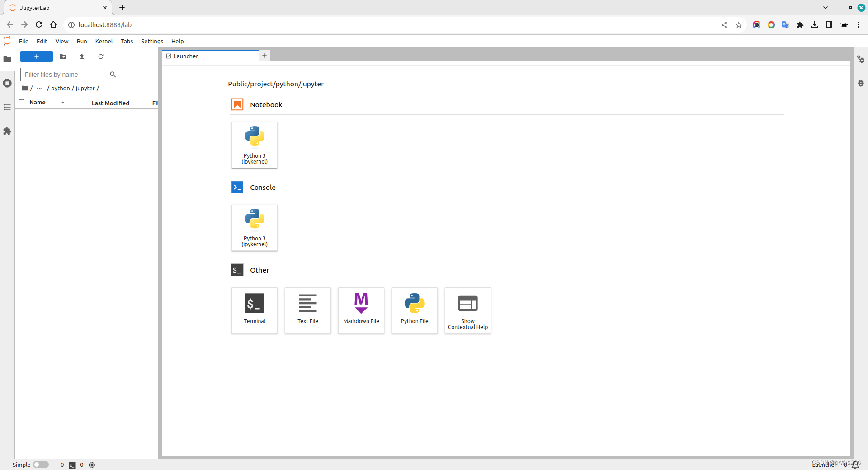Open the Help menu

pos(177,41)
